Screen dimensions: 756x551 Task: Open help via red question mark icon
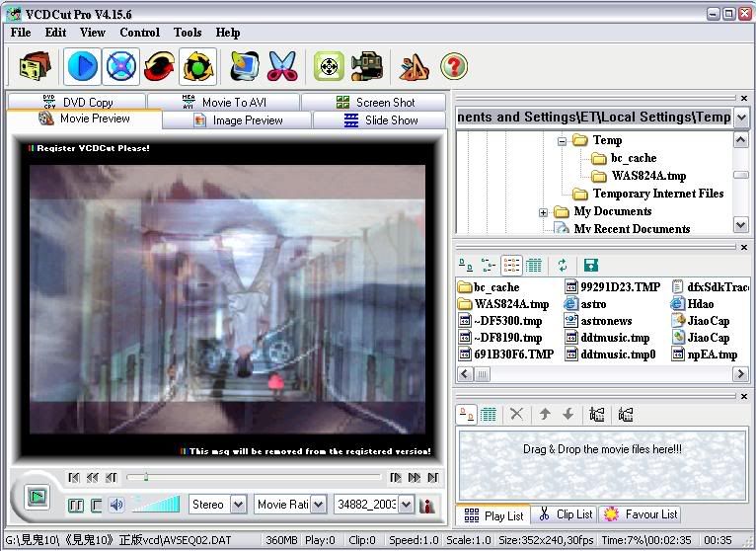454,66
